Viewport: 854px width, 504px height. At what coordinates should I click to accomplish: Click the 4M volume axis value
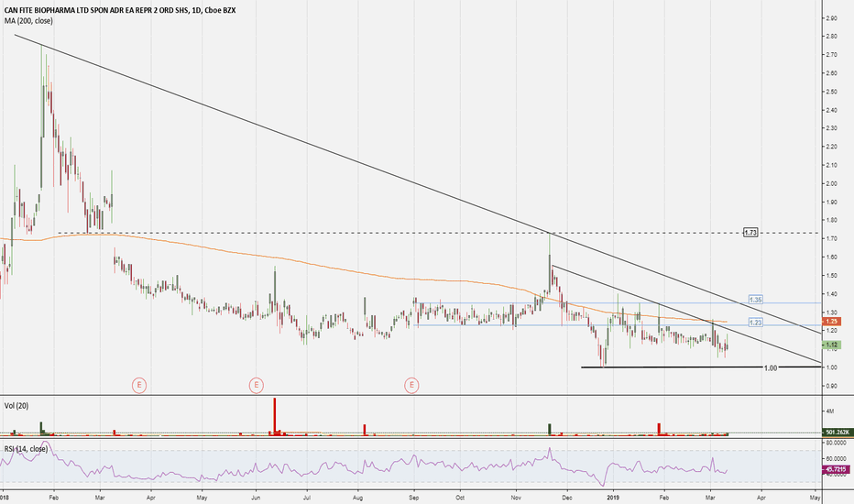pos(829,411)
